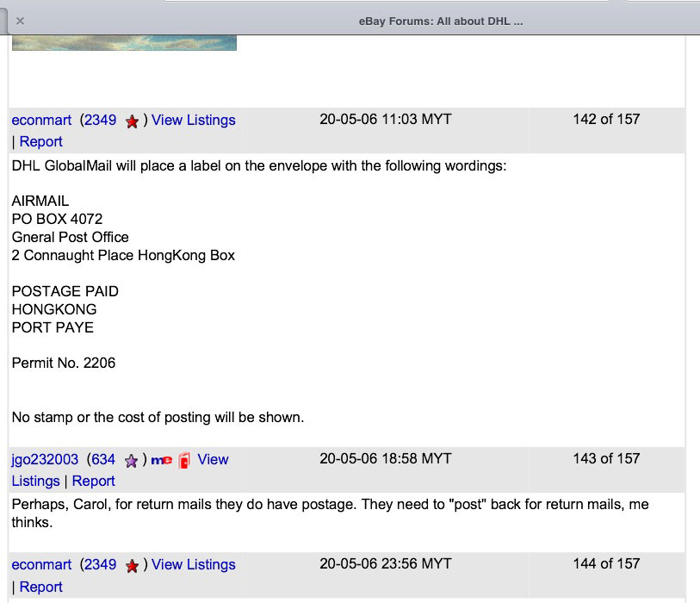Click red star icon in post 144
Viewport: 700px width, 603px height.
coord(132,566)
